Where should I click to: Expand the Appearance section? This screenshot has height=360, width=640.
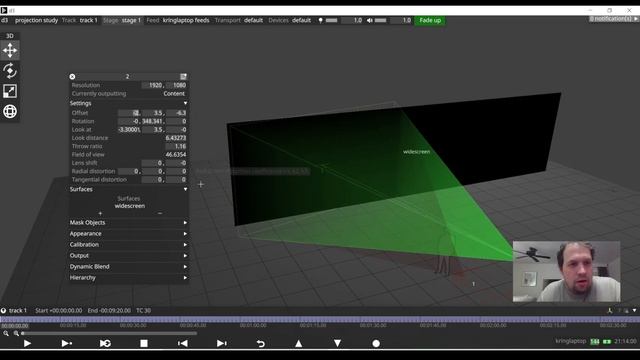tap(185, 234)
